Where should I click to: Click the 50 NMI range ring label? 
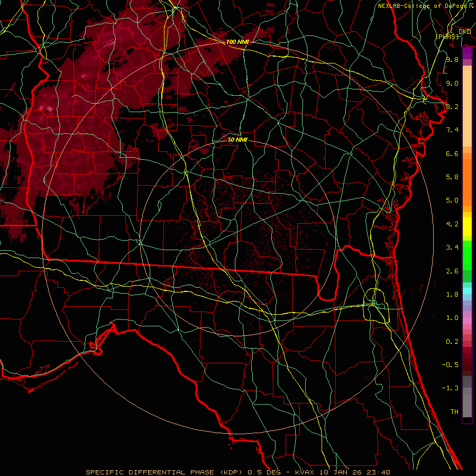coord(237,140)
